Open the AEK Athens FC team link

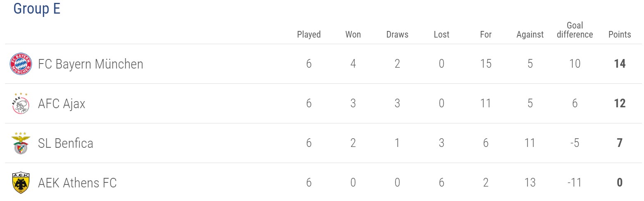77,183
